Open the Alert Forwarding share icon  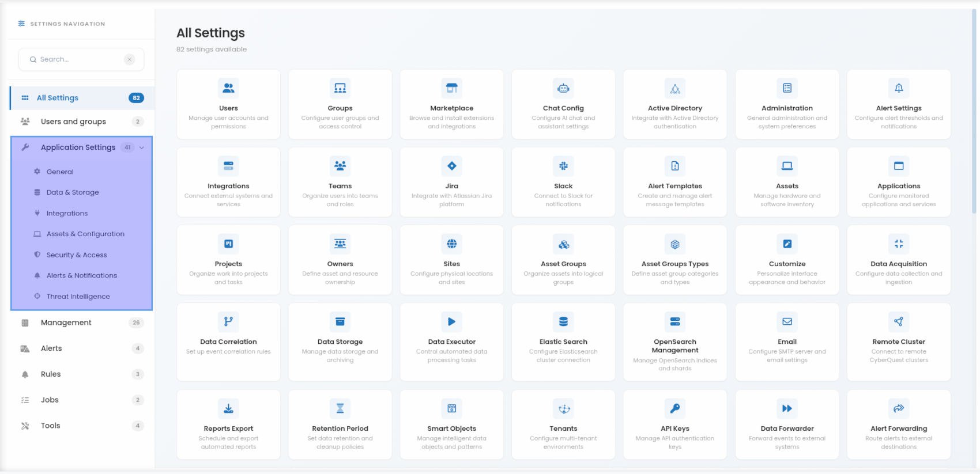point(899,408)
